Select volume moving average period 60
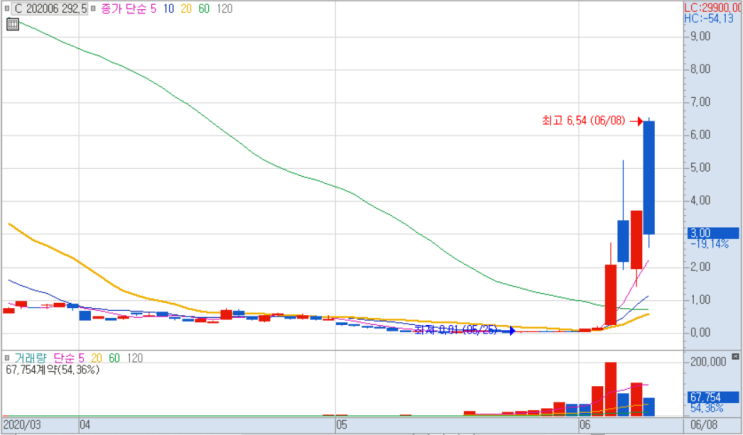This screenshot has width=743, height=435. pos(114,358)
